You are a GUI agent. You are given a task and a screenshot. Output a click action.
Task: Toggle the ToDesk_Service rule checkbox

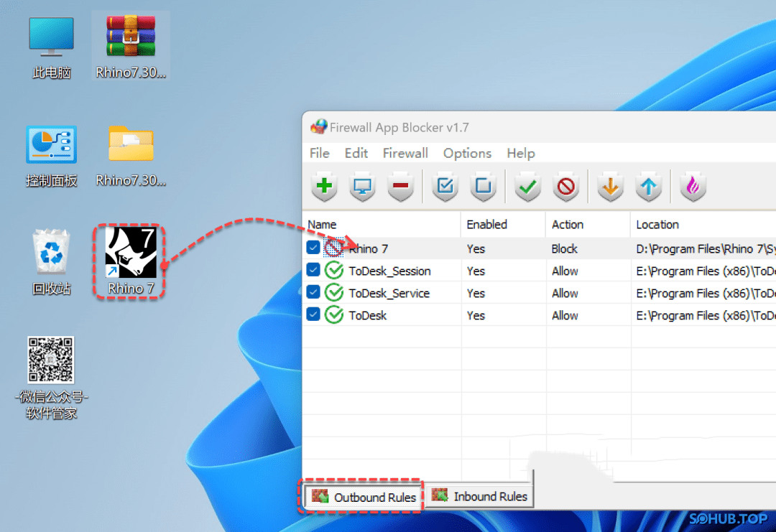pos(313,293)
